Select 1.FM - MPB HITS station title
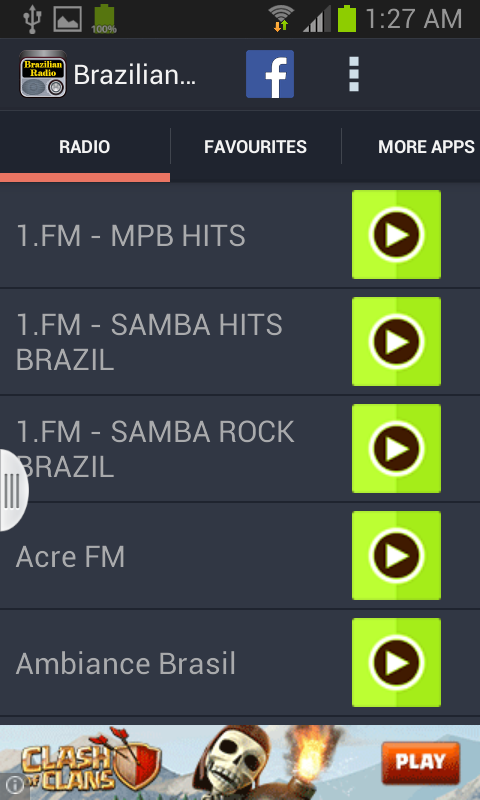This screenshot has height=800, width=480. (x=131, y=236)
